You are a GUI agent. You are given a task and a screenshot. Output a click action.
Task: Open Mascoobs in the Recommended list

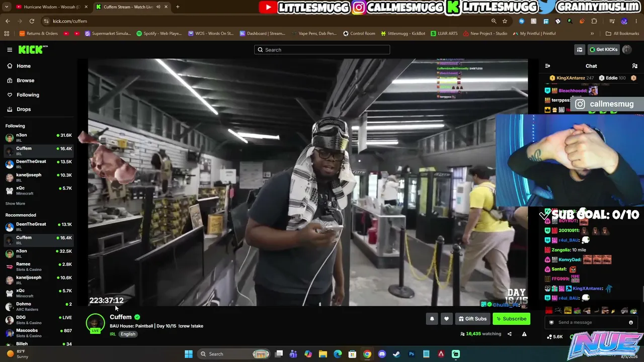38,333
